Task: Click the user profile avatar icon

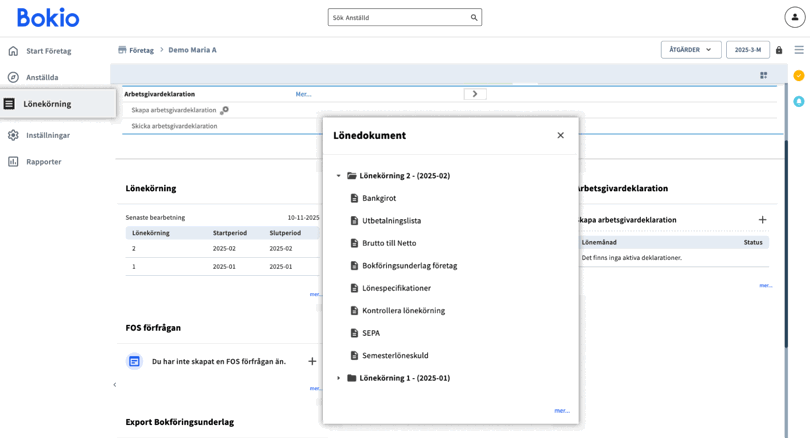Action: (x=794, y=18)
